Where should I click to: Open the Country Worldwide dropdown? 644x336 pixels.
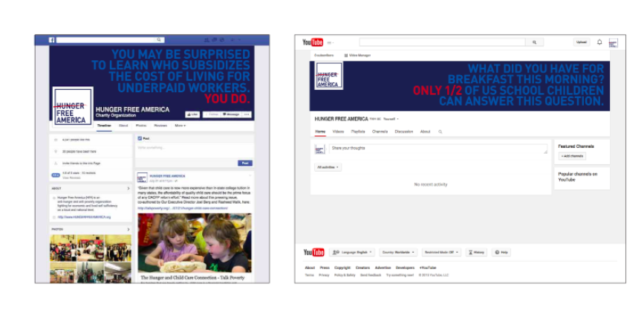pos(398,252)
